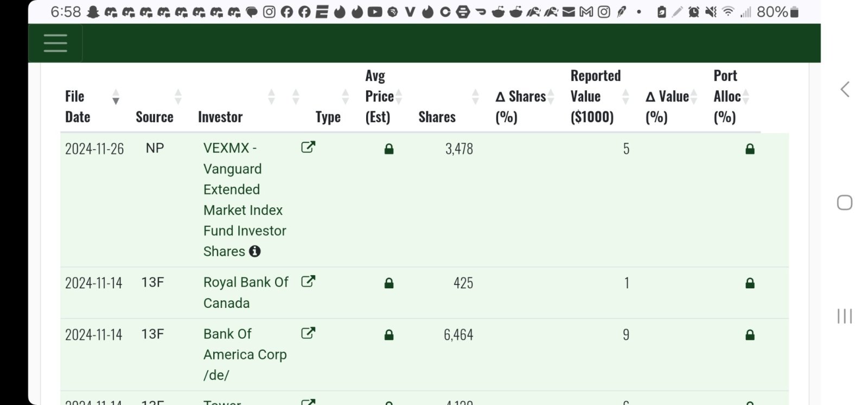Screen dimensions: 868x405
Task: Tap the Android back navigation button
Action: pyautogui.click(x=845, y=90)
